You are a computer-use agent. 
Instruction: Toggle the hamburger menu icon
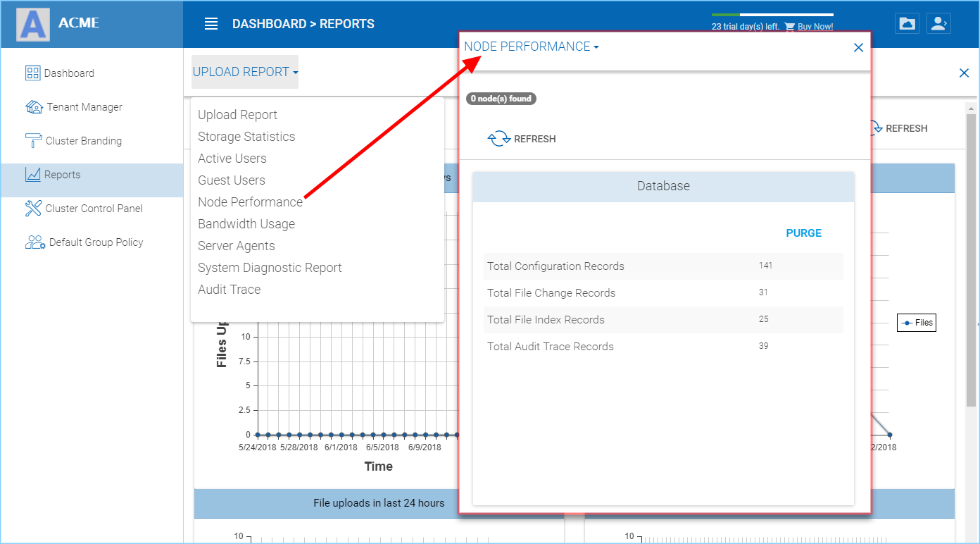coord(211,24)
